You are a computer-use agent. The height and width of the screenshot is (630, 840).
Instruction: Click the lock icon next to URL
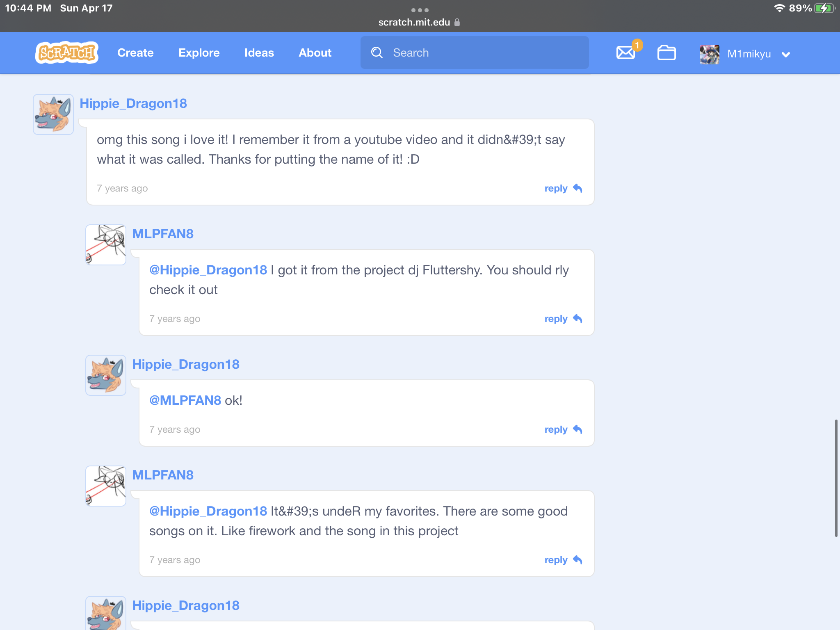[457, 23]
